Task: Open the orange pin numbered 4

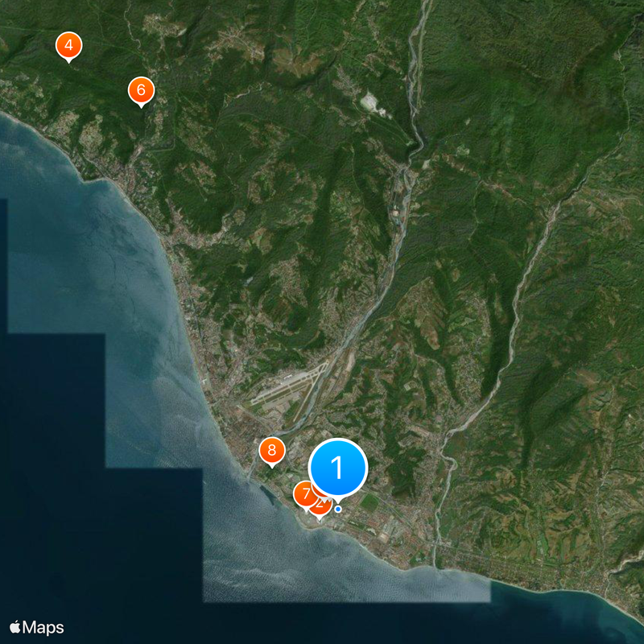Action: coord(69,46)
